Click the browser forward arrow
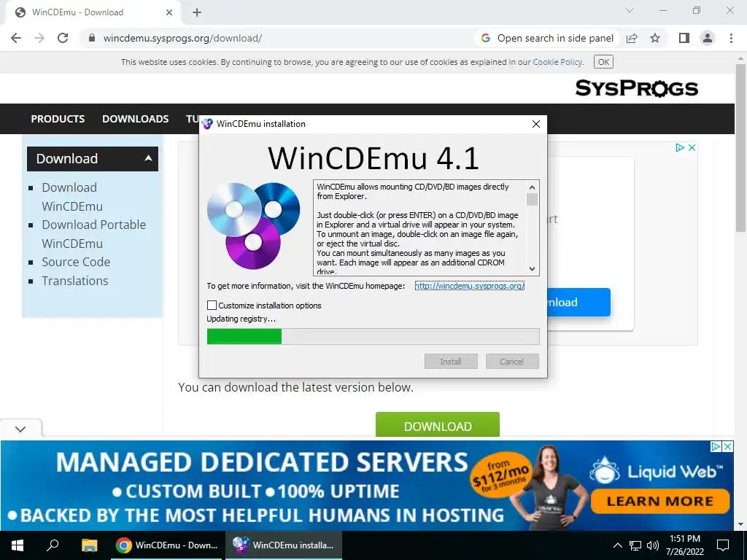747x560 pixels. coord(39,38)
